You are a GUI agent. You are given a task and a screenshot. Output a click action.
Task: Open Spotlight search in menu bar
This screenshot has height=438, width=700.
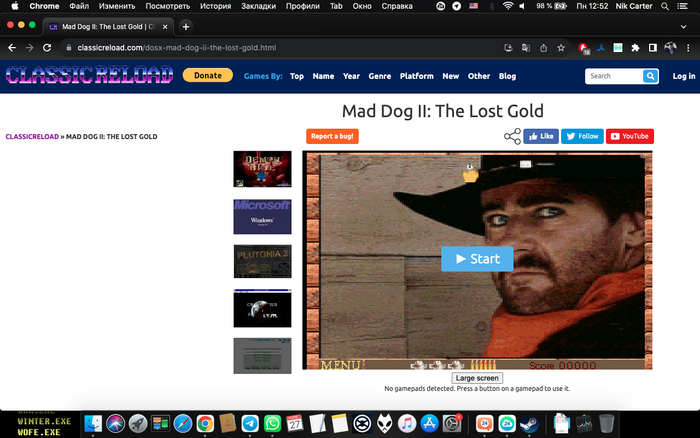(x=665, y=6)
